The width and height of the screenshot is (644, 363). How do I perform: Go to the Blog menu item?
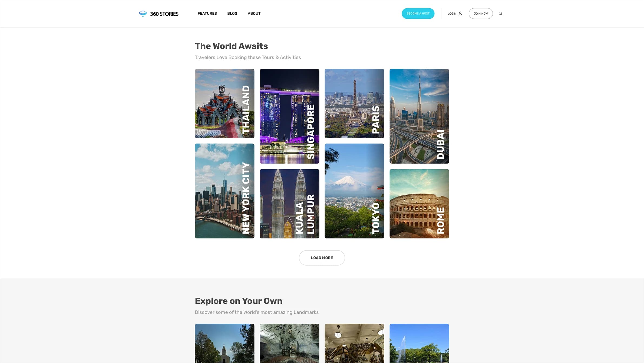tap(232, 14)
